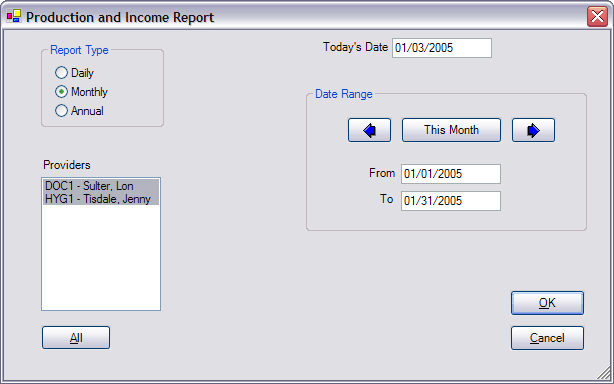Click the app icon in the title bar
Viewport: 614px width, 384px height.
(x=14, y=16)
